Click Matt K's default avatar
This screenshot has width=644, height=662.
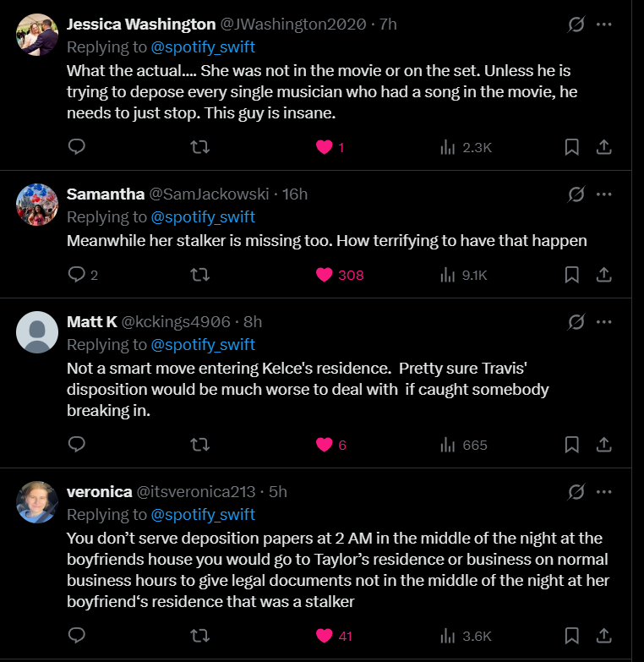click(x=37, y=332)
